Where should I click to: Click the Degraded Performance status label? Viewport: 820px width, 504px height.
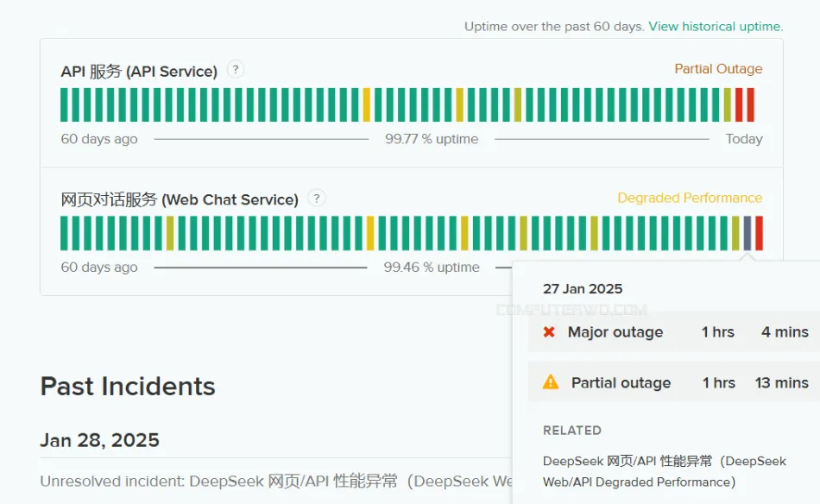690,198
